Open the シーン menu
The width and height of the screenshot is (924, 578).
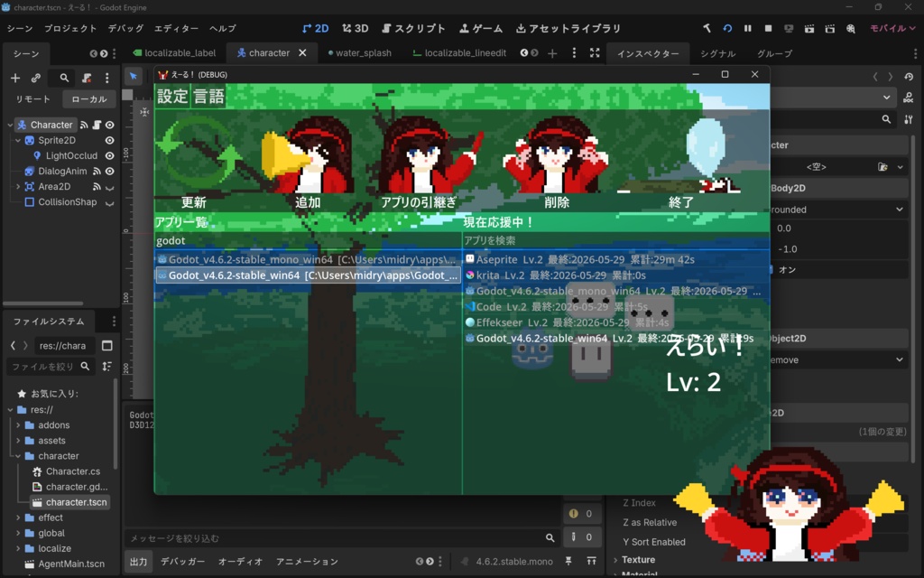pyautogui.click(x=20, y=28)
